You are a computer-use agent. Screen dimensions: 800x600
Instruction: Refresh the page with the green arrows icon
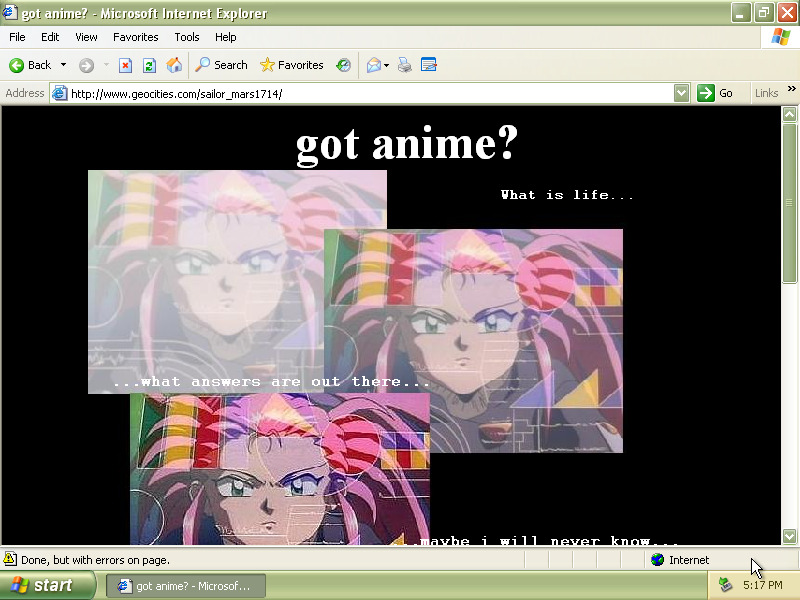click(149, 65)
